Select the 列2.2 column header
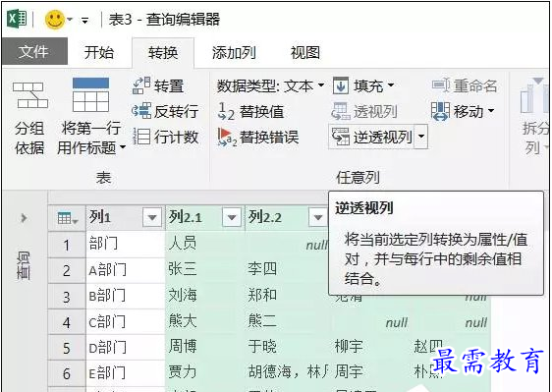 (x=287, y=217)
